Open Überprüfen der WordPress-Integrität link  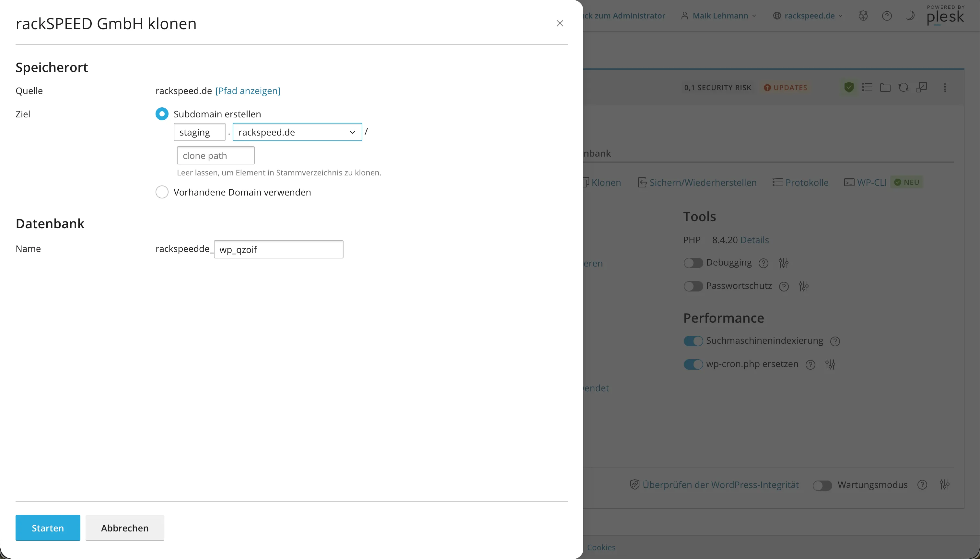click(x=721, y=485)
